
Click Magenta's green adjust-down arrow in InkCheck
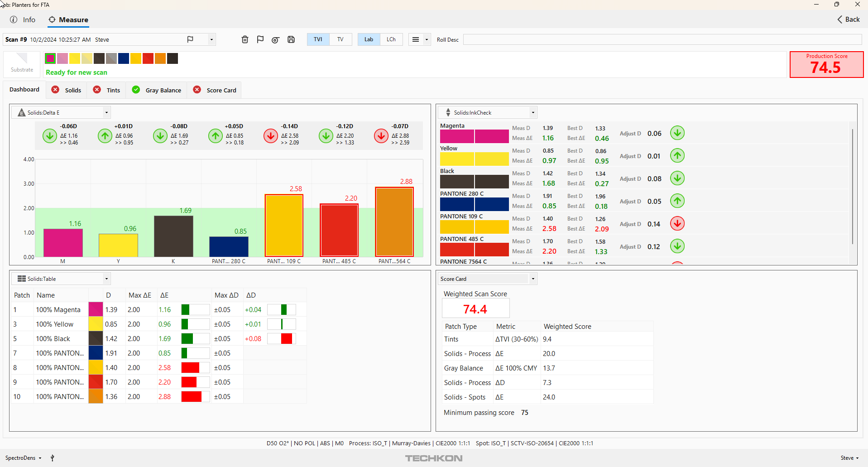pos(677,133)
